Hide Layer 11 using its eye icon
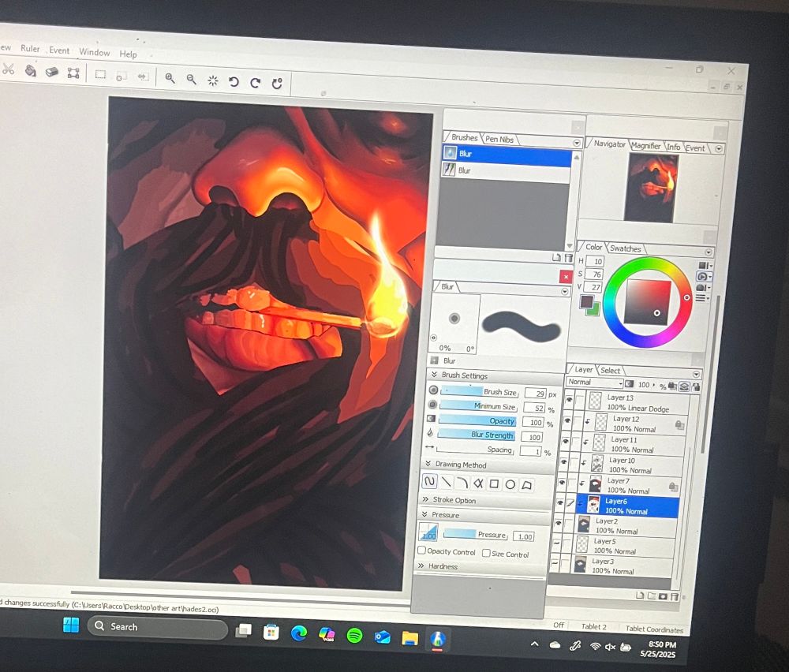Viewport: 789px width, 672px height. coord(566,441)
